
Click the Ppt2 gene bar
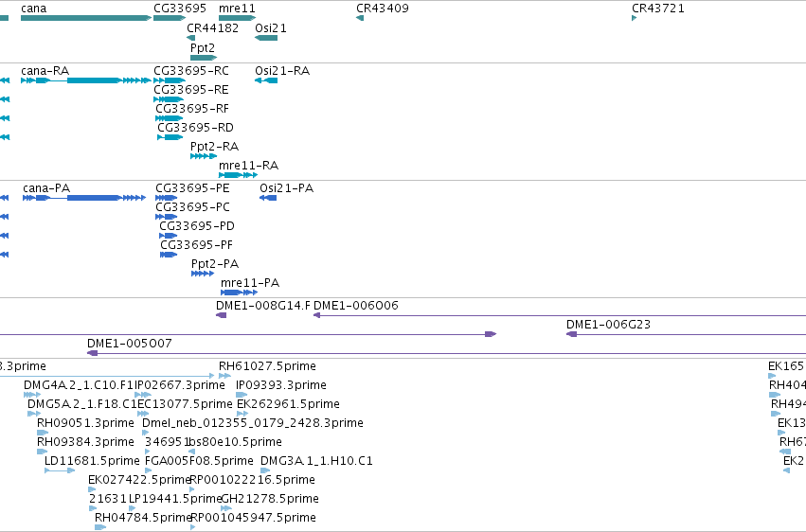204,58
